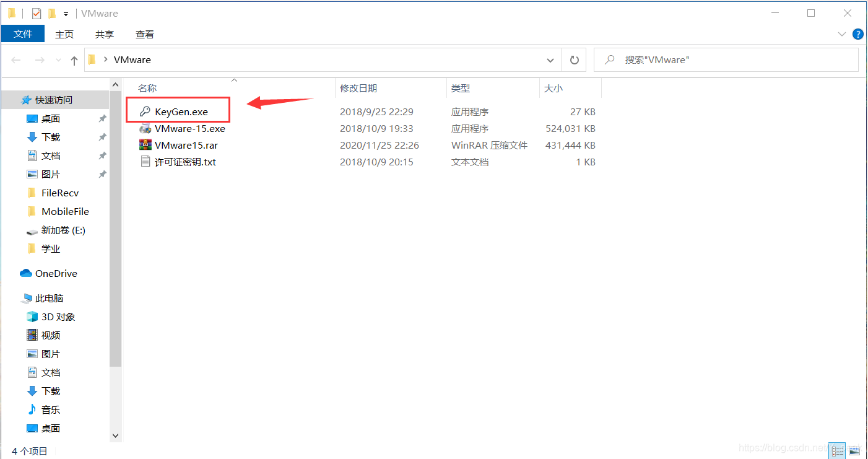Open the 共享 ribbon tab
868x459 pixels.
point(105,35)
